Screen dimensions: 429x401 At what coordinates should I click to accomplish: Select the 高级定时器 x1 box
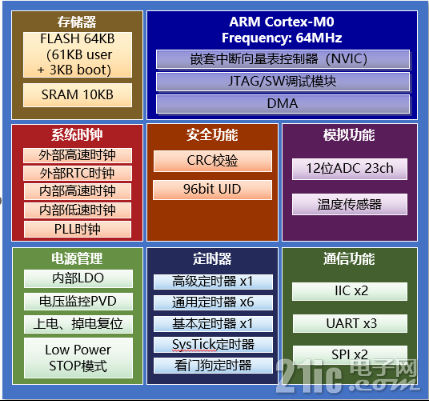213,282
